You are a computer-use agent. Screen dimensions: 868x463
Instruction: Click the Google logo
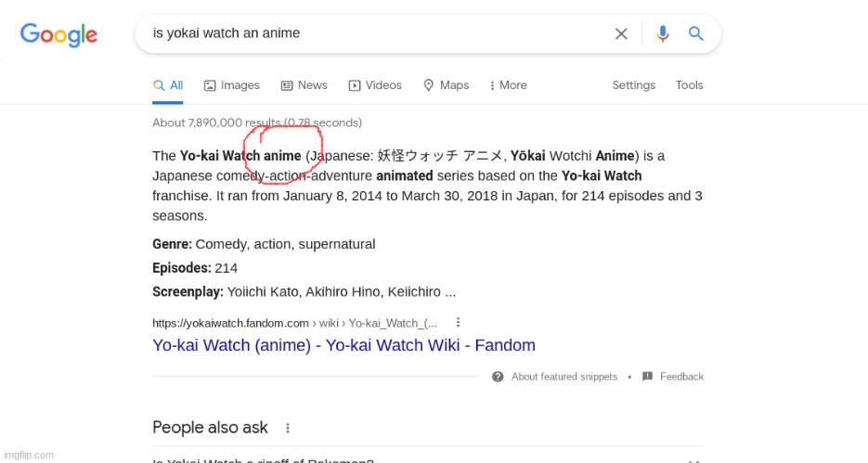(58, 34)
